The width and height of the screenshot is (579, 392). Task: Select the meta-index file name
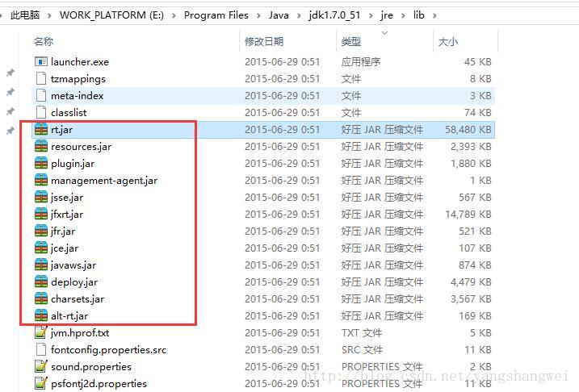click(78, 96)
